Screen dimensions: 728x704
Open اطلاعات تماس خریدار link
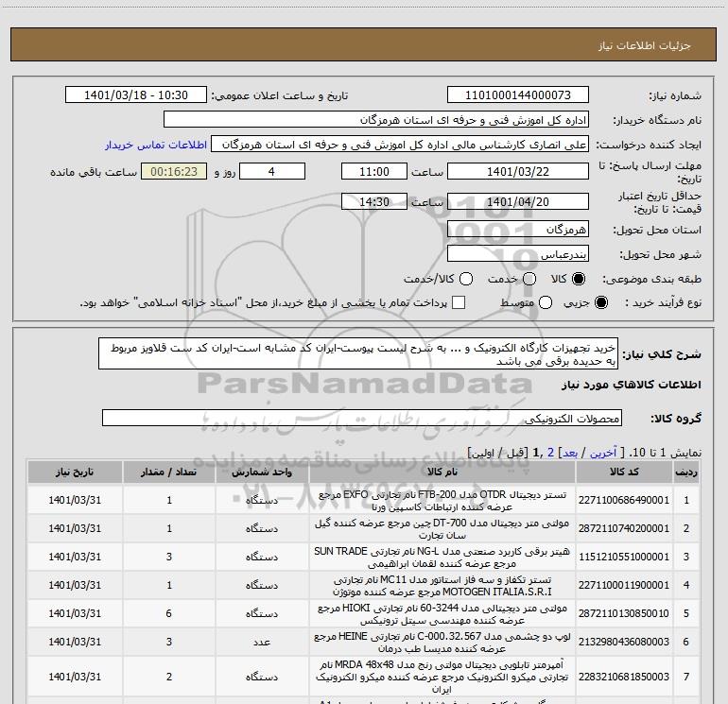[156, 145]
